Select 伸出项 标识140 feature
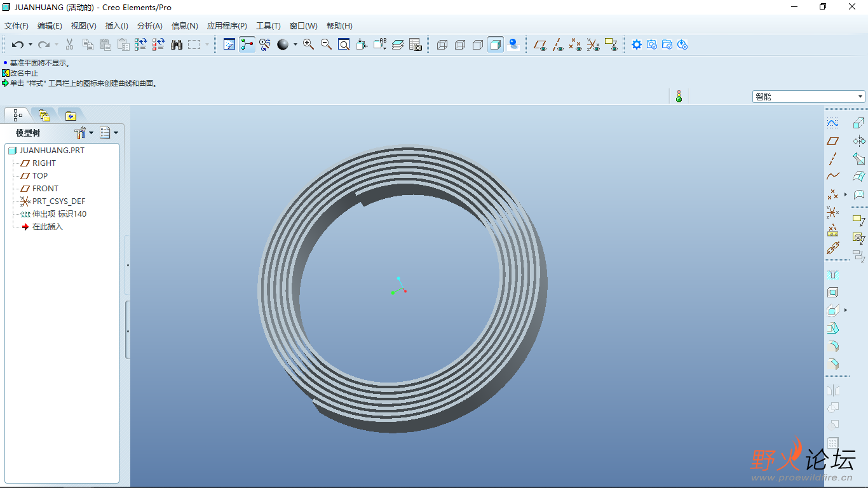 point(53,214)
